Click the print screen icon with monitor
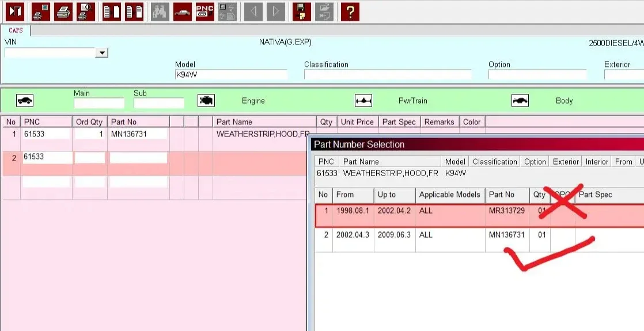This screenshot has height=331, width=644. (40, 12)
